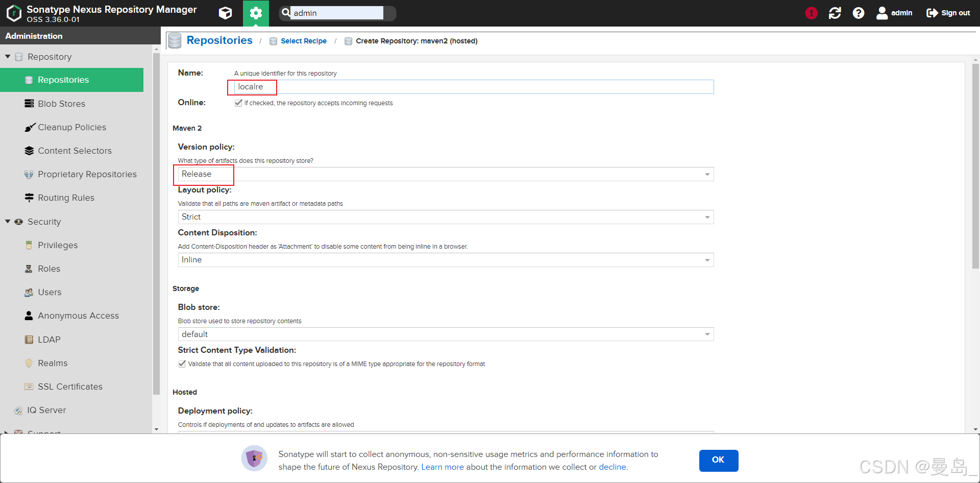This screenshot has width=980, height=483.
Task: Open Cleanup Policies menu item
Action: pos(71,127)
